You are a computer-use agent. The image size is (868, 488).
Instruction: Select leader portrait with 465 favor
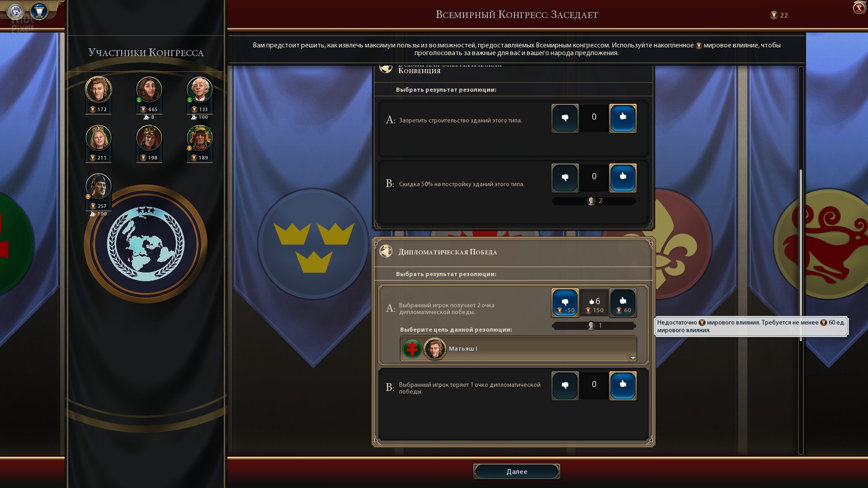tap(149, 90)
